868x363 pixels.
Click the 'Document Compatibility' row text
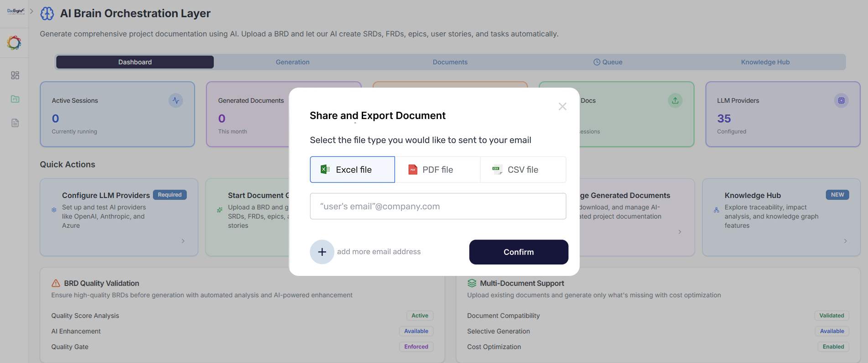[x=503, y=316]
